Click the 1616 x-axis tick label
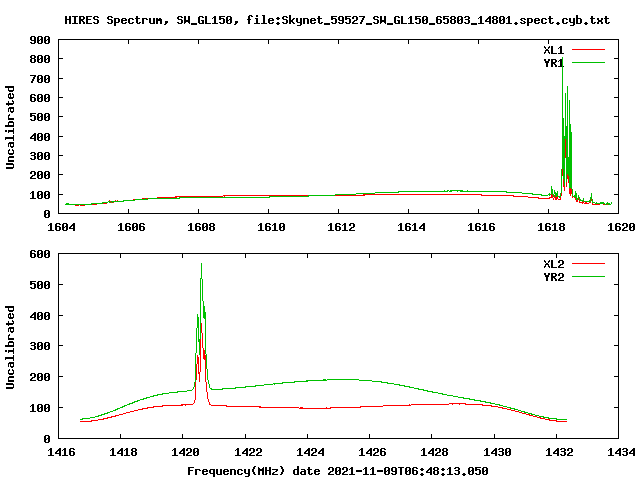This screenshot has width=640, height=480. pyautogui.click(x=481, y=227)
